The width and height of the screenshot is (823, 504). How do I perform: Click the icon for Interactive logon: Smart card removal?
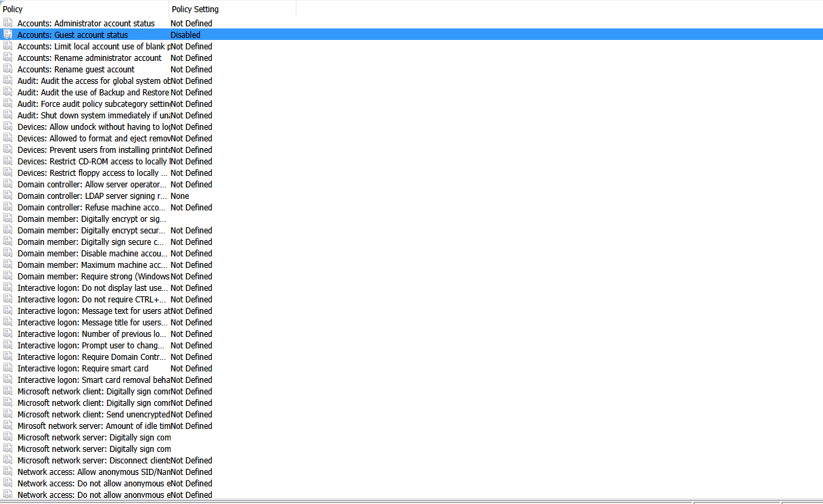7,380
